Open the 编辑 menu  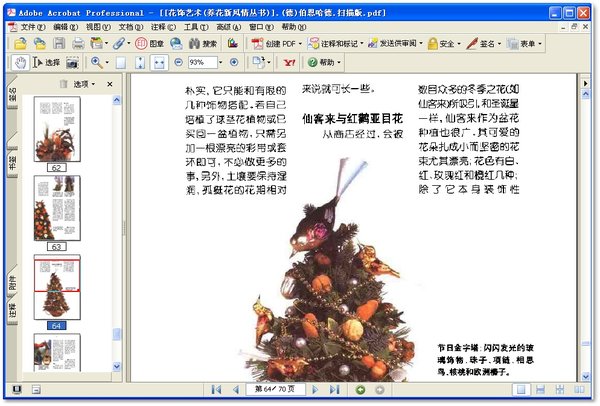65,27
